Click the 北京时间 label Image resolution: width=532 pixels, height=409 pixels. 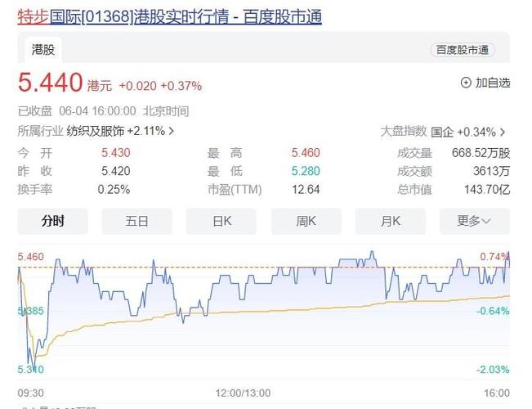[166, 111]
